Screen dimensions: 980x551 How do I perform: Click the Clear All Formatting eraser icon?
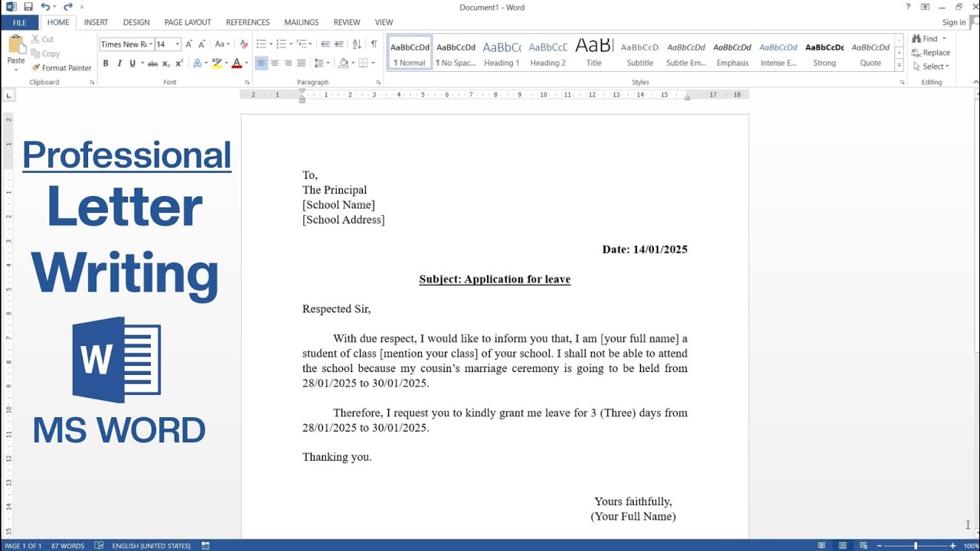point(243,44)
